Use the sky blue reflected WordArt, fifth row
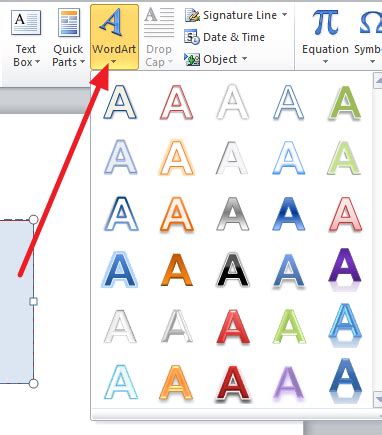The image size is (382, 435). coord(345,325)
